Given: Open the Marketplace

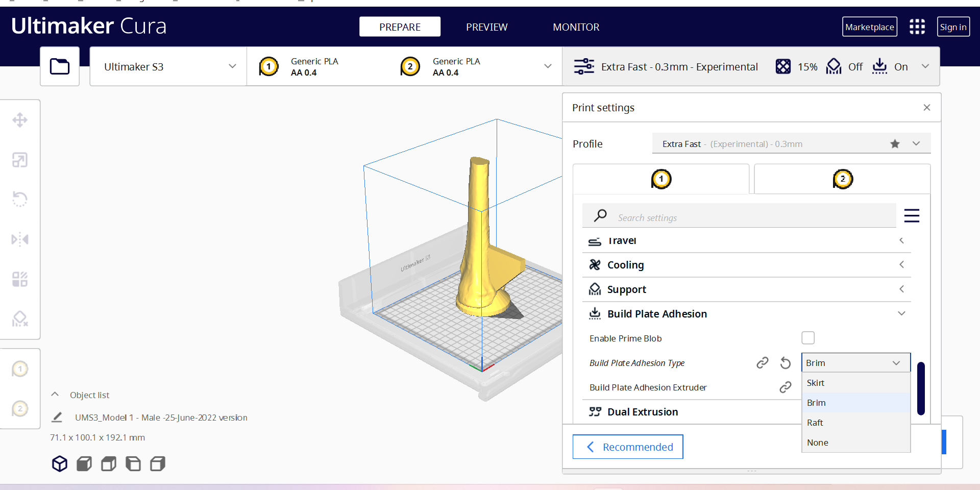Looking at the screenshot, I should [x=869, y=27].
